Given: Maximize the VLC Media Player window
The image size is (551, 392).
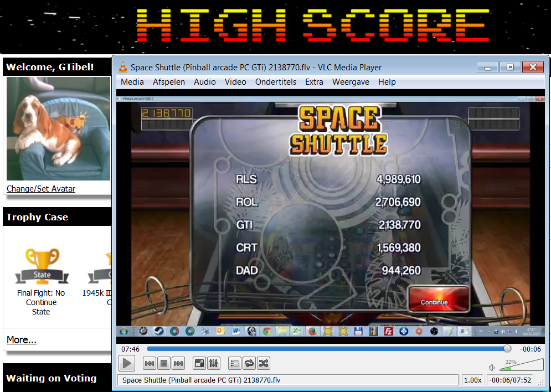Looking at the screenshot, I should point(510,67).
